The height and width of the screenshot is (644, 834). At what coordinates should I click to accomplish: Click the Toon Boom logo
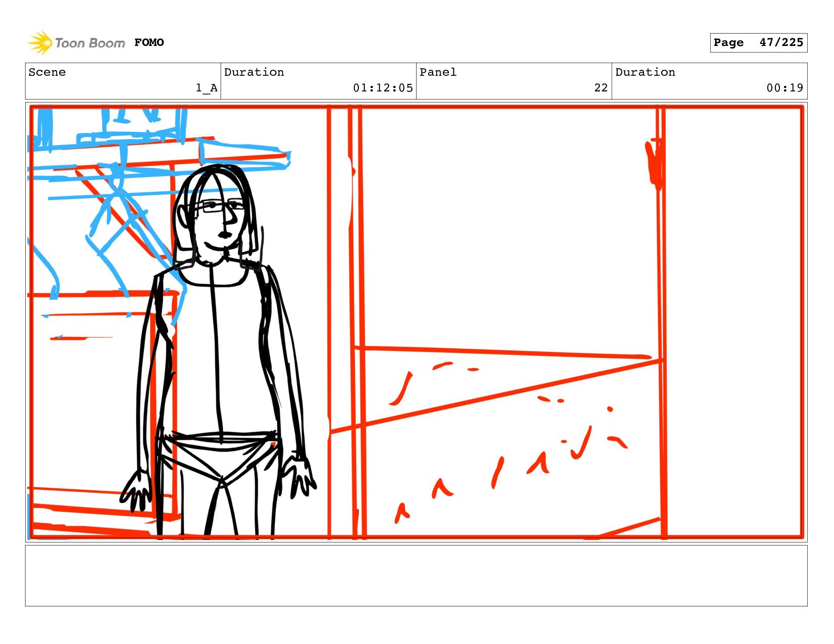[76, 42]
